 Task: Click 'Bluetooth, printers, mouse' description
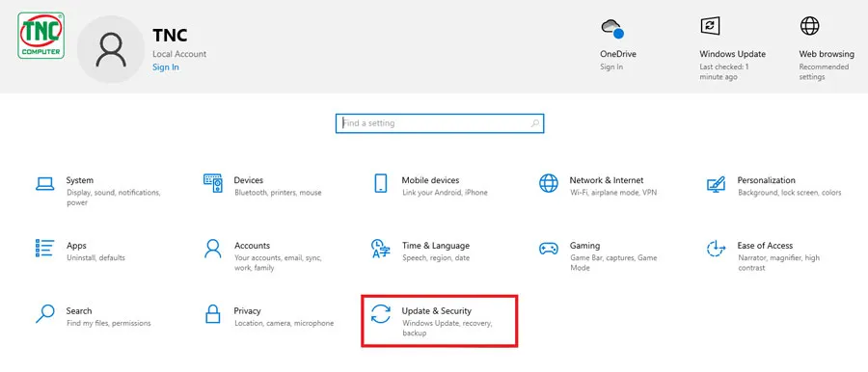point(278,193)
